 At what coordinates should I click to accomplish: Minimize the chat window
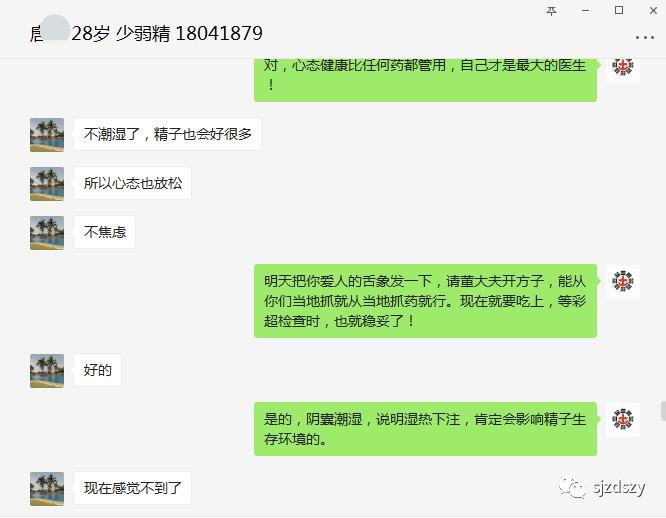585,11
